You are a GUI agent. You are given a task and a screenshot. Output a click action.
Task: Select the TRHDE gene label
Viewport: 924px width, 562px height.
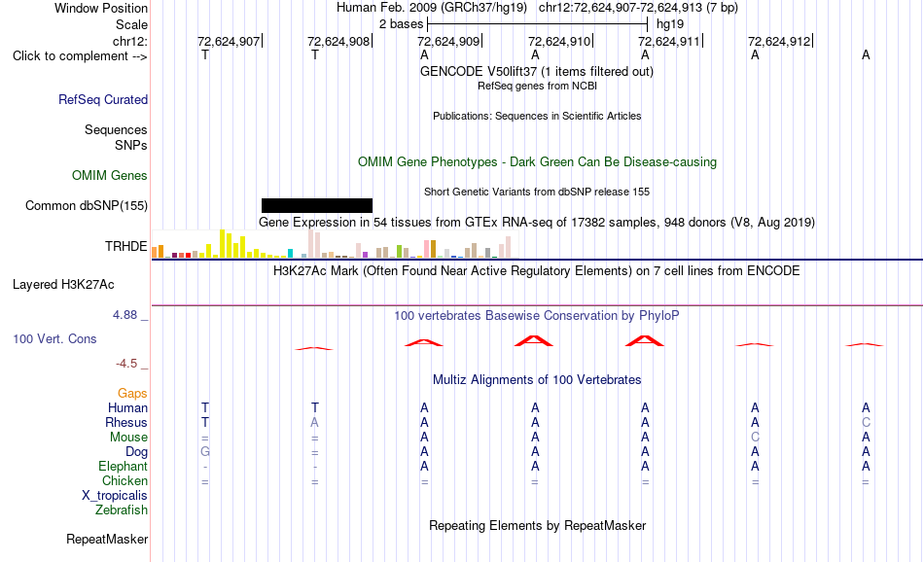coord(125,246)
